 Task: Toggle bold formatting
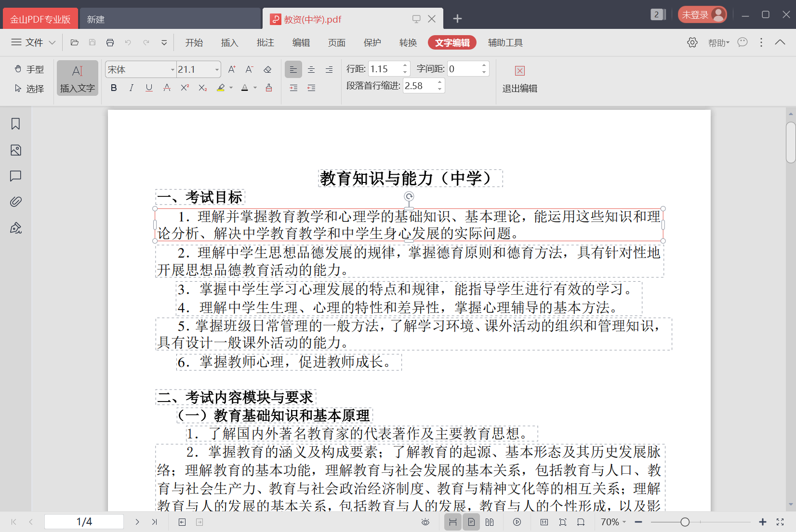point(114,88)
